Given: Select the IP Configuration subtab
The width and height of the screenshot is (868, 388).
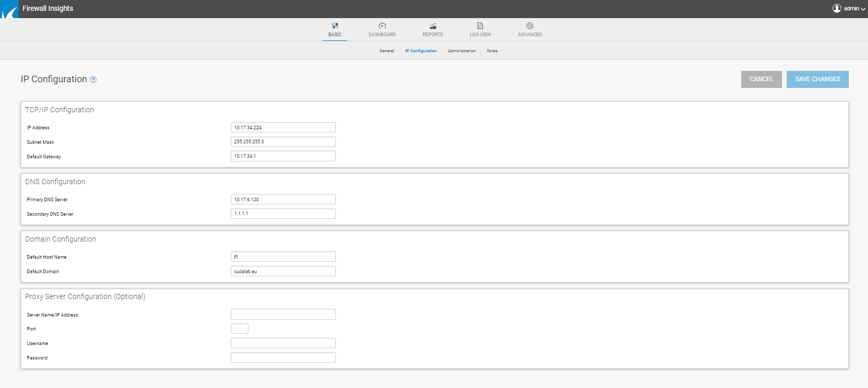Looking at the screenshot, I should 421,51.
